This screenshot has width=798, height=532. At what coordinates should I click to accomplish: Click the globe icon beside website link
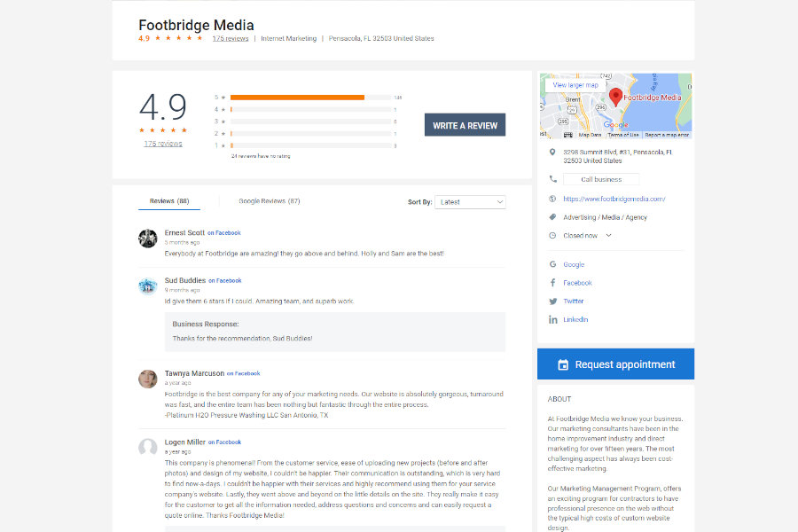tap(552, 199)
